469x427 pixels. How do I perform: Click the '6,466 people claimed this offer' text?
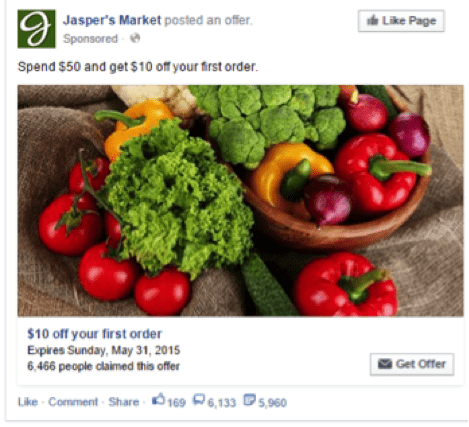103,366
